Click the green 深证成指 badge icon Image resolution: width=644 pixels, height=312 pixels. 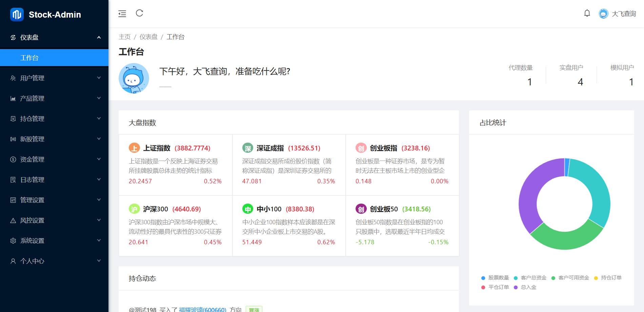click(x=248, y=148)
